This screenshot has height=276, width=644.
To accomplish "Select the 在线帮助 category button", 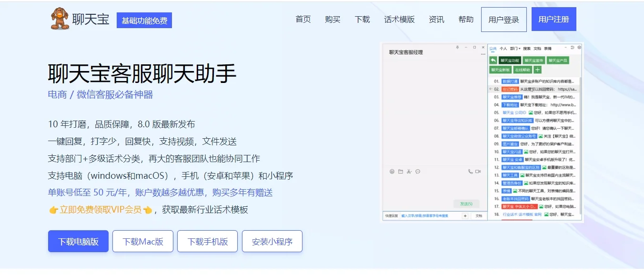I will pyautogui.click(x=523, y=70).
